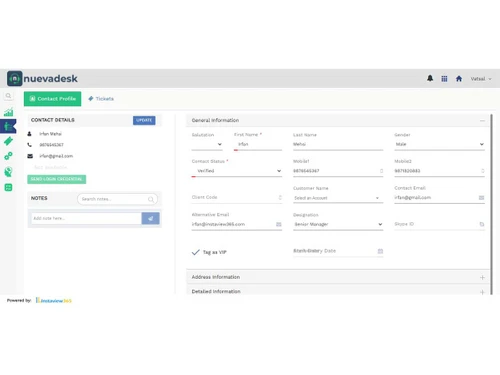Open the knowledge head sidebar icon
This screenshot has height=375, width=500.
[8, 172]
